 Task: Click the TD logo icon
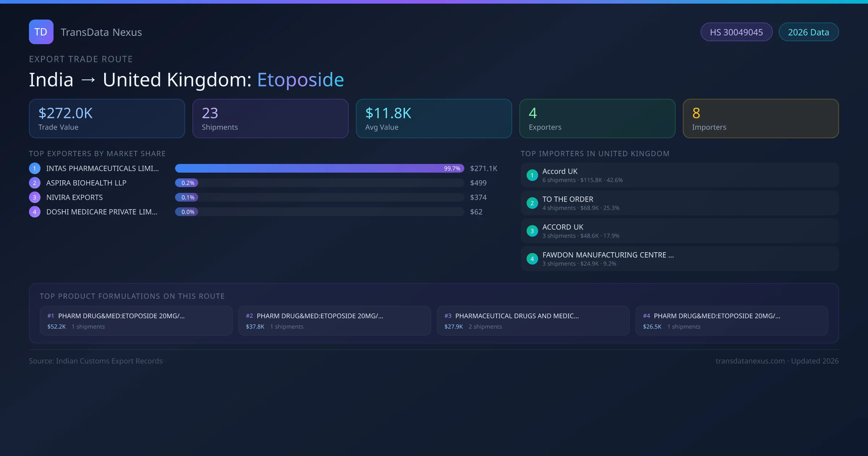[x=41, y=32]
